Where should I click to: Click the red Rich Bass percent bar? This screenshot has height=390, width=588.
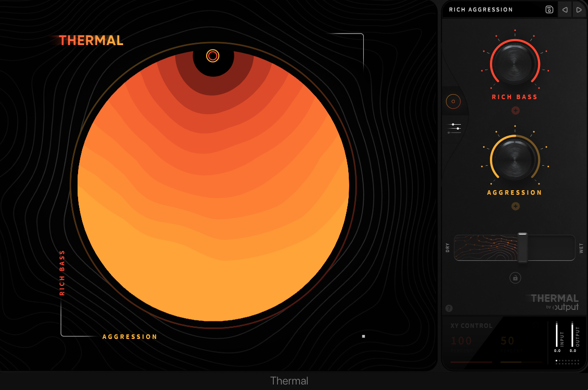click(x=471, y=362)
